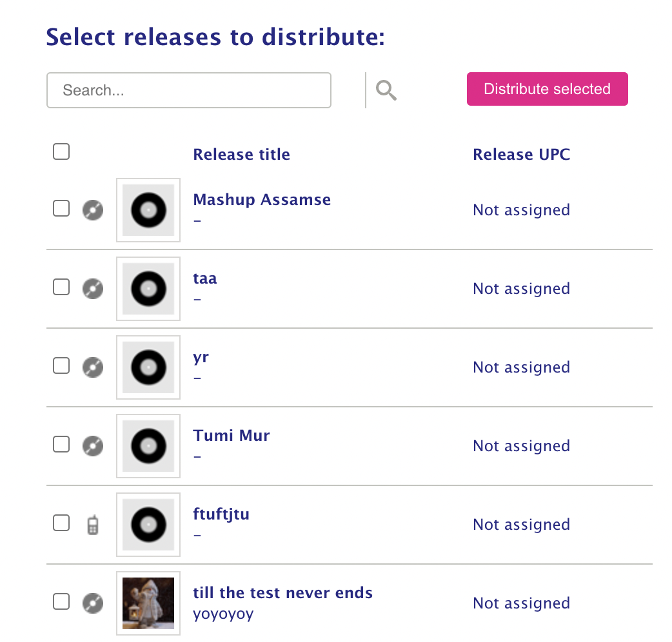Check the ftuftjtu release checkbox
The image size is (672, 642).
pyautogui.click(x=61, y=523)
